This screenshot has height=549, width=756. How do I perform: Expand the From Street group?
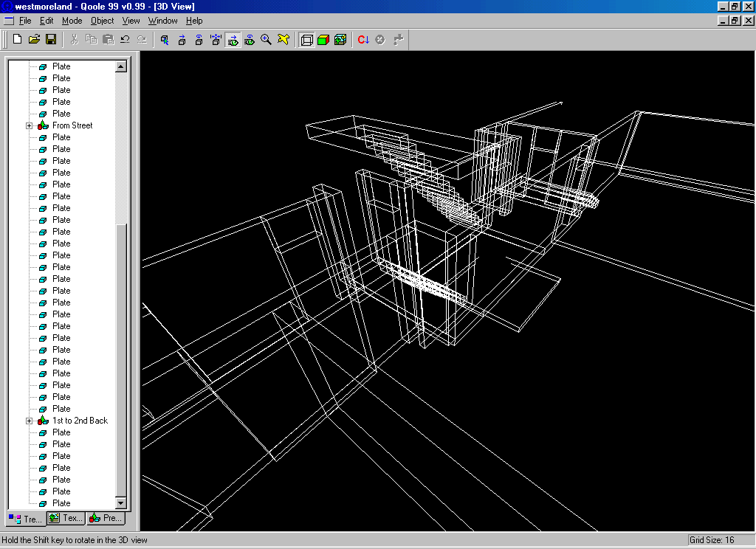click(30, 125)
